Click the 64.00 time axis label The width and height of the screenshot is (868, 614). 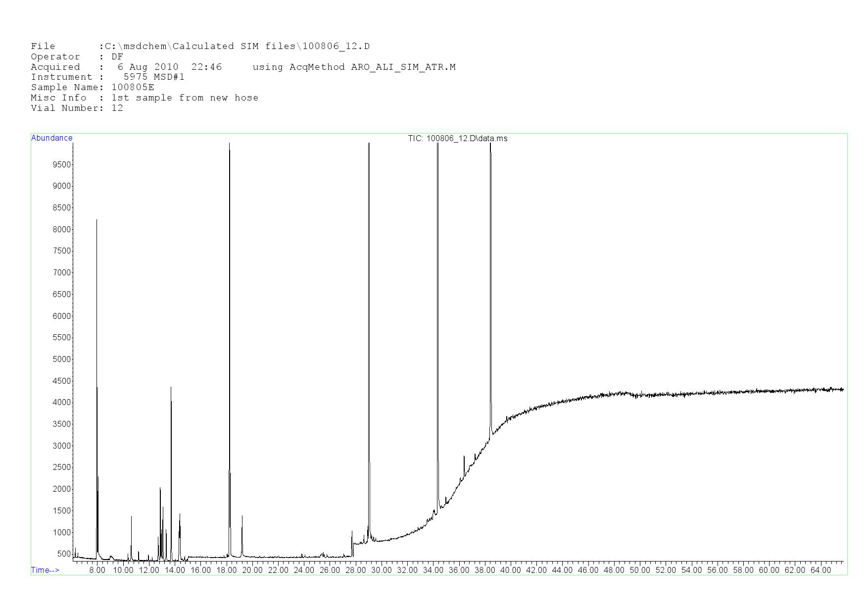pos(820,570)
